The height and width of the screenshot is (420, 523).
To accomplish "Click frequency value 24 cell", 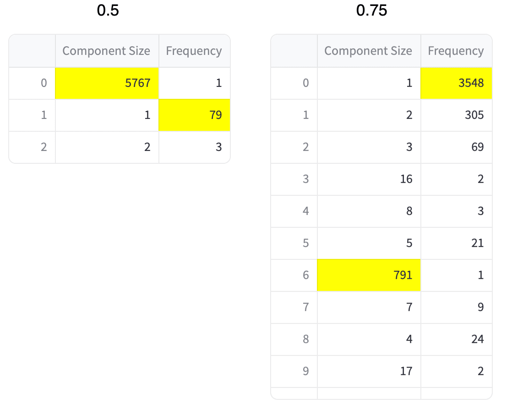I will point(456,339).
